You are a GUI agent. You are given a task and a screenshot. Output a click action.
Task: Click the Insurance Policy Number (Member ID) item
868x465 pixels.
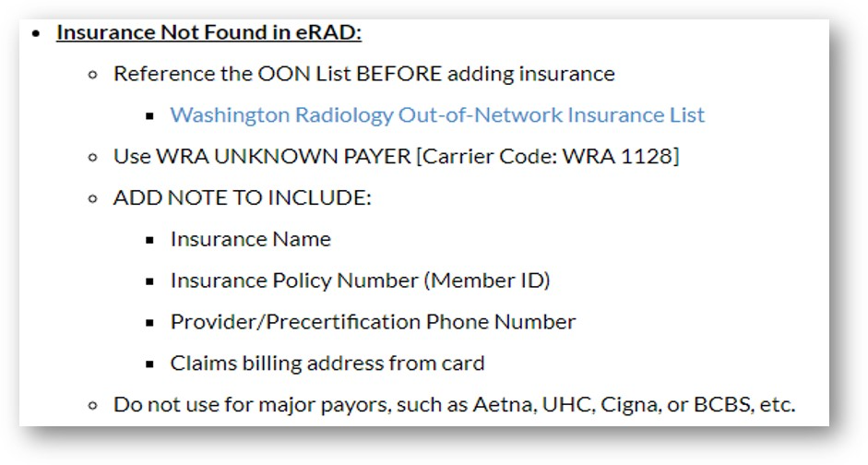360,280
